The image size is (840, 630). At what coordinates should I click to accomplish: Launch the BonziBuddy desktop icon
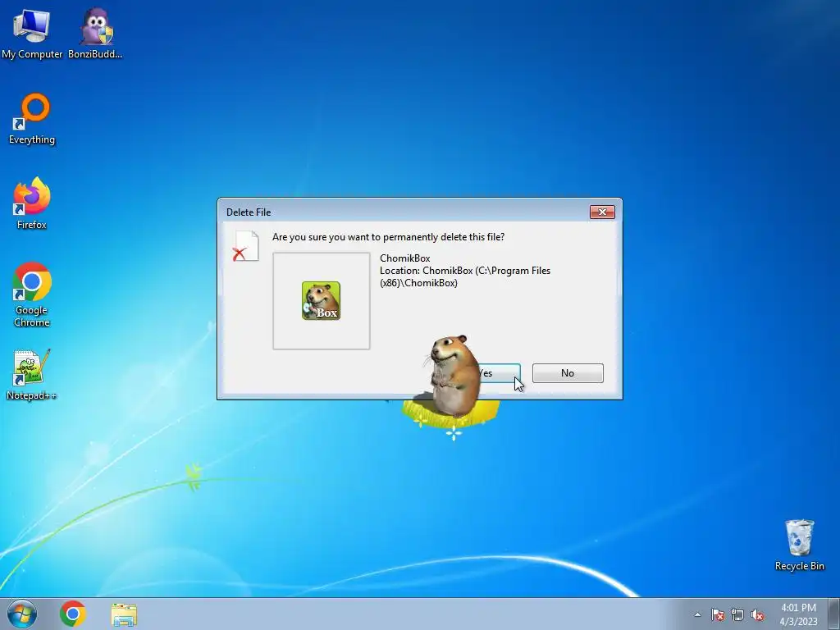(95, 33)
